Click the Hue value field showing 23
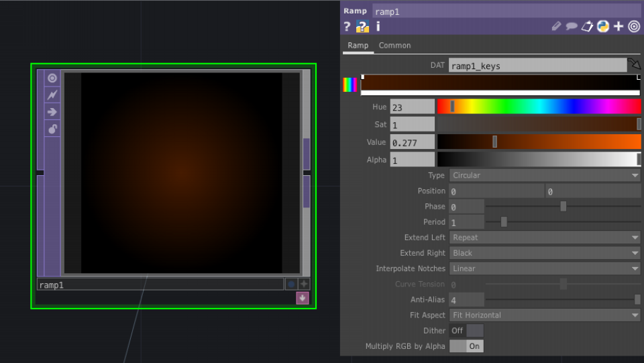The image size is (644, 363). 412,107
